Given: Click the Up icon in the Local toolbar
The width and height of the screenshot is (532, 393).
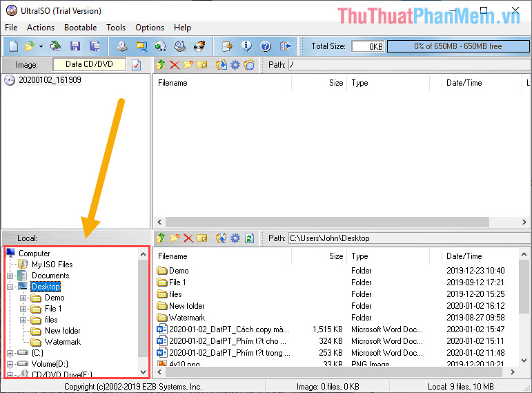Looking at the screenshot, I should [x=161, y=238].
